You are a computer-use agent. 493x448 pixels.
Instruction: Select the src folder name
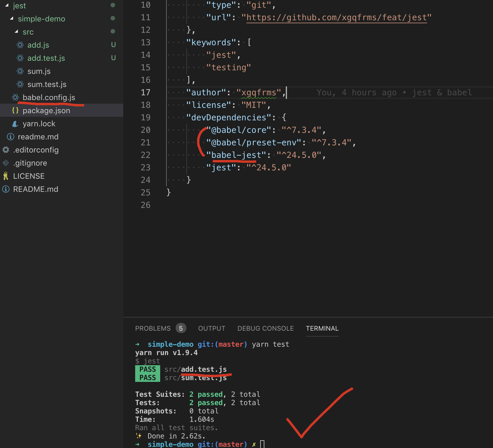coord(28,32)
